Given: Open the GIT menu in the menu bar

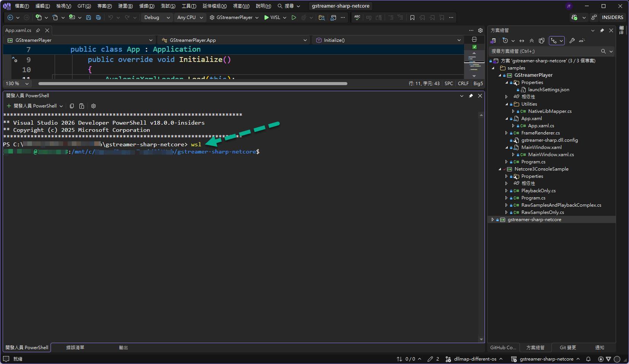Looking at the screenshot, I should point(84,6).
